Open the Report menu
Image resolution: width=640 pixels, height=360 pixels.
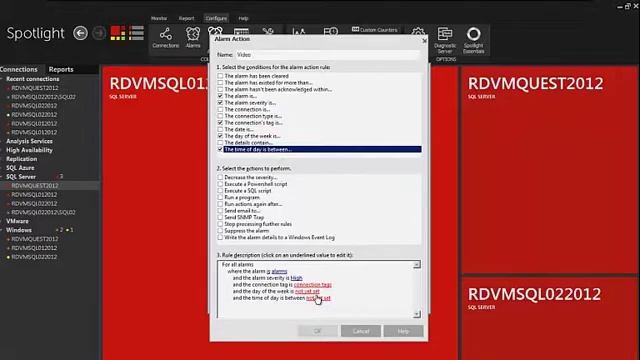click(187, 18)
